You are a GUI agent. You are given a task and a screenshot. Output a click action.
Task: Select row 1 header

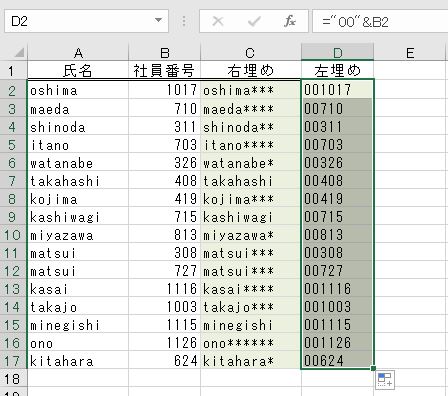(13, 71)
